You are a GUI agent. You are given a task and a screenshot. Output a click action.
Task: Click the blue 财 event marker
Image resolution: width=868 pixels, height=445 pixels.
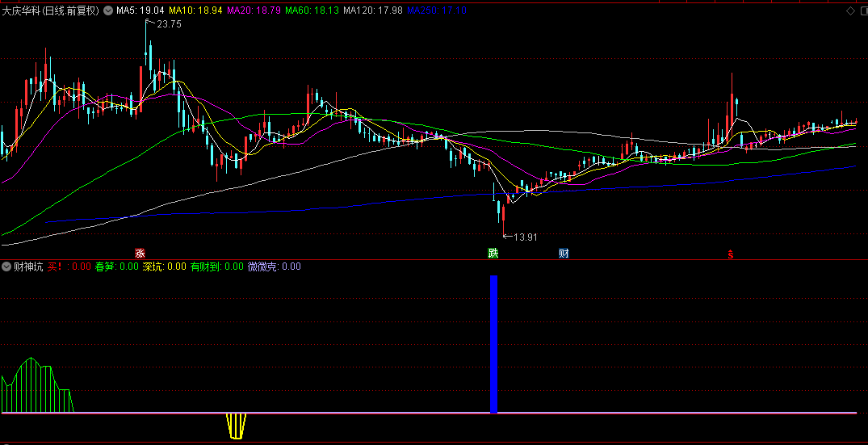564,254
